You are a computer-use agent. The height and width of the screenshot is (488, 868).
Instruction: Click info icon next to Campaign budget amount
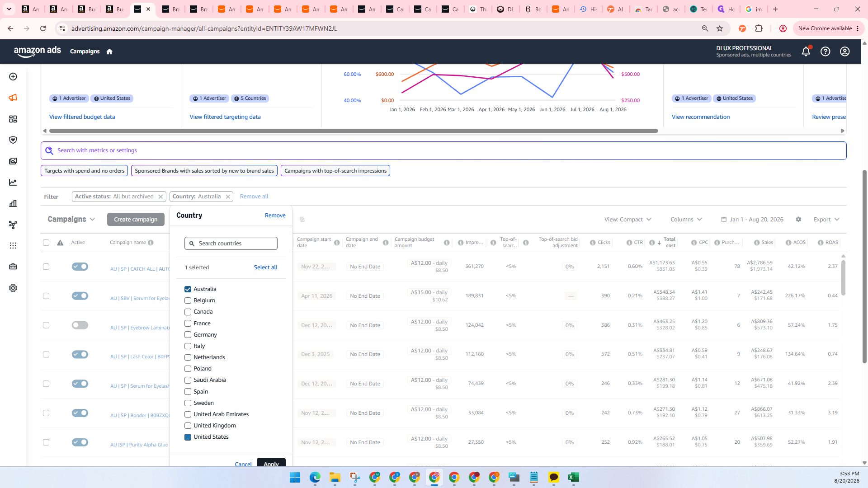(x=447, y=243)
